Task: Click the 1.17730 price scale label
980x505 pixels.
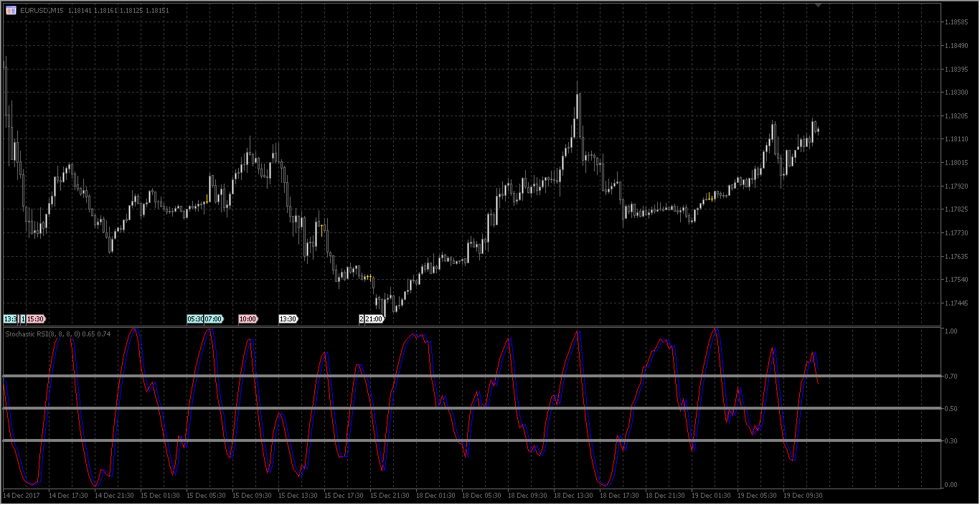Action: 957,233
